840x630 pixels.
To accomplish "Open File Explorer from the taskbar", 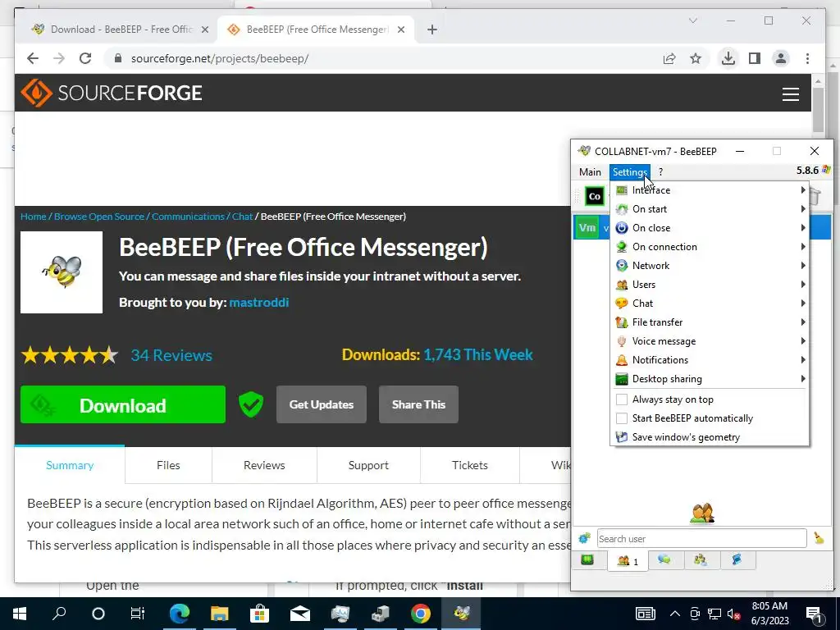I will point(219,614).
